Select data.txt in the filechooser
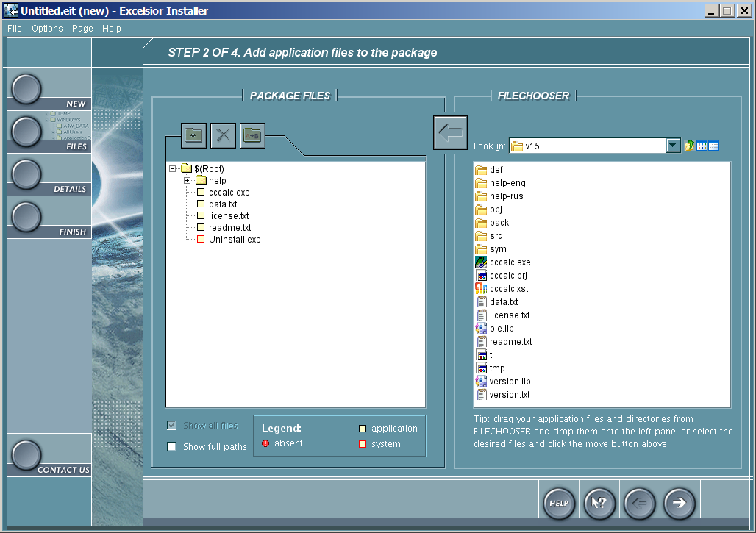 496,301
